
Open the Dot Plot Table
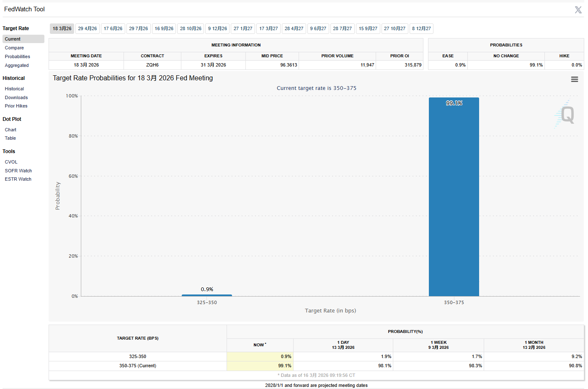10,138
